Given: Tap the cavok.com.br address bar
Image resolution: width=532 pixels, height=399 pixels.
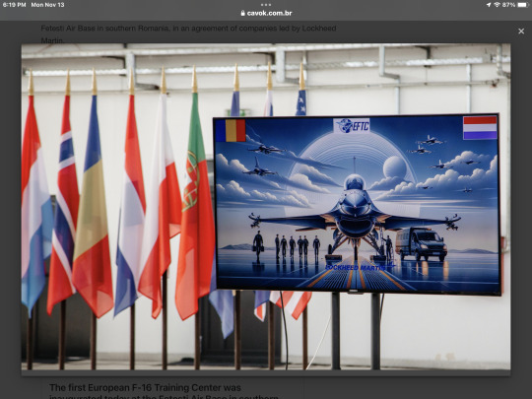Looking at the screenshot, I should click(x=266, y=13).
